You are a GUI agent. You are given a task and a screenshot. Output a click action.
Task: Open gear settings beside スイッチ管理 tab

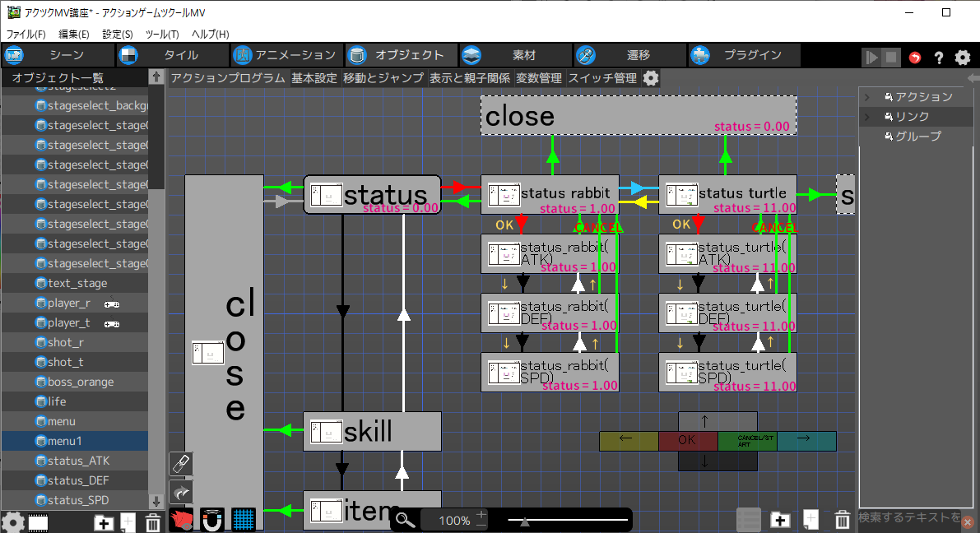651,78
